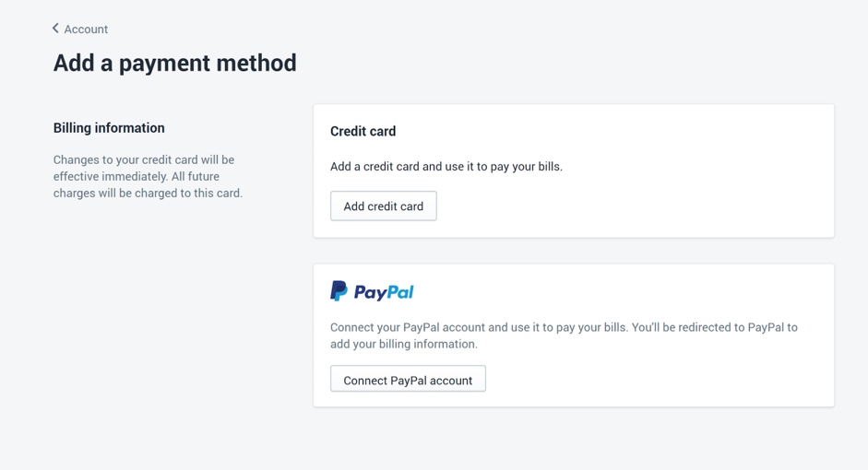This screenshot has width=868, height=470.
Task: Click the PayPal double-P logo icon
Action: point(339,291)
